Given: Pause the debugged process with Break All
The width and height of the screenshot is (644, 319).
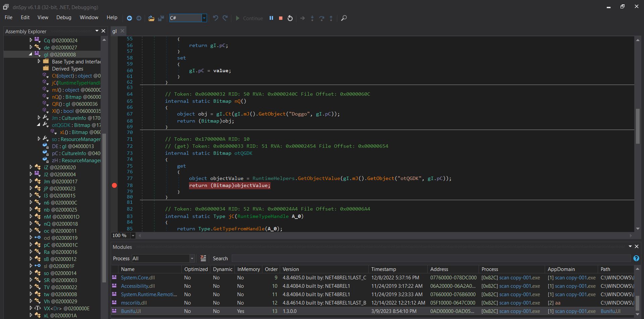Looking at the screenshot, I should tap(271, 18).
